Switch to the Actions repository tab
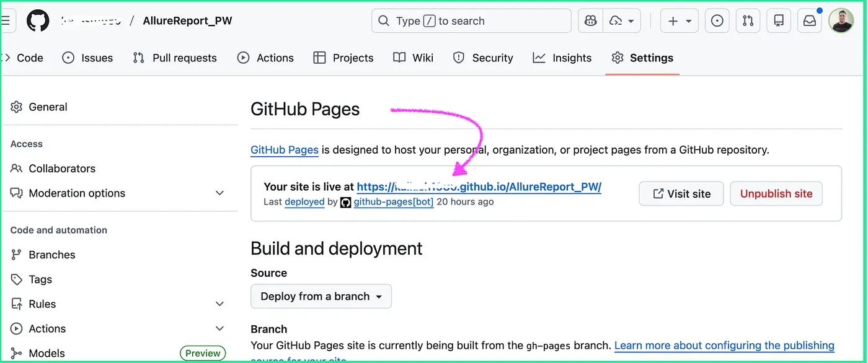Image resolution: width=868 pixels, height=363 pixels. coord(265,58)
